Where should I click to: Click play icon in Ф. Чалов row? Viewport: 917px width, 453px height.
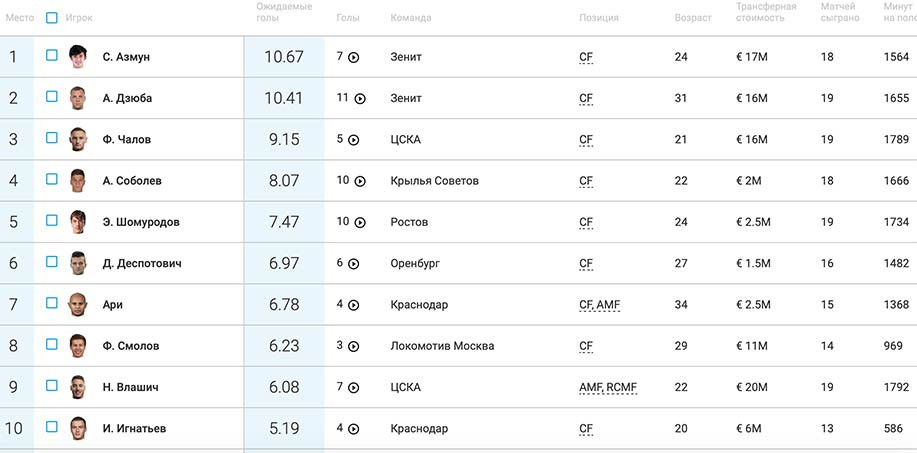(353, 140)
